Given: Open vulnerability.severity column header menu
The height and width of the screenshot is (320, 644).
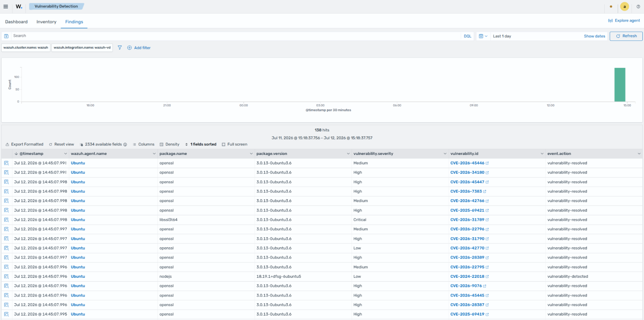Looking at the screenshot, I should [445, 154].
